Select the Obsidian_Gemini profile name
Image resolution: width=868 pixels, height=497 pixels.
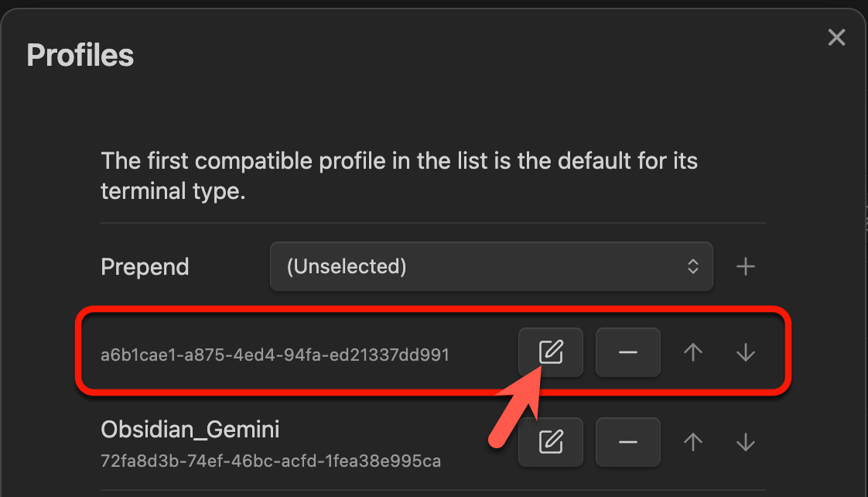tap(190, 429)
